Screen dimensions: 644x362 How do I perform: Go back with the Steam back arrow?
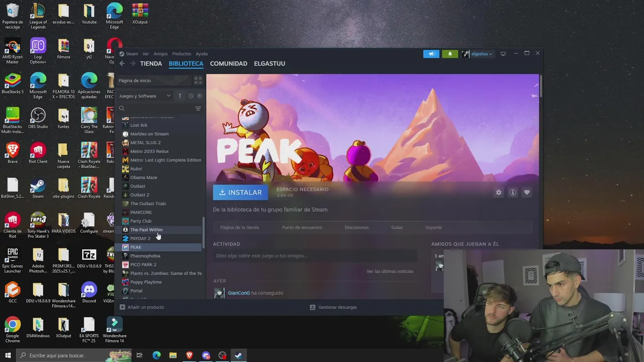[122, 63]
